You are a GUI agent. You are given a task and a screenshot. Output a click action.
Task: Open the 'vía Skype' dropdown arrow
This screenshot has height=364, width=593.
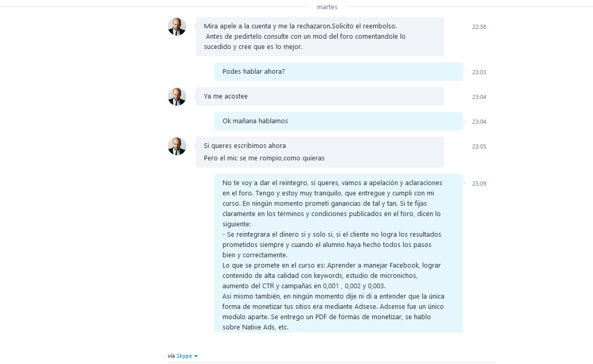[196, 356]
